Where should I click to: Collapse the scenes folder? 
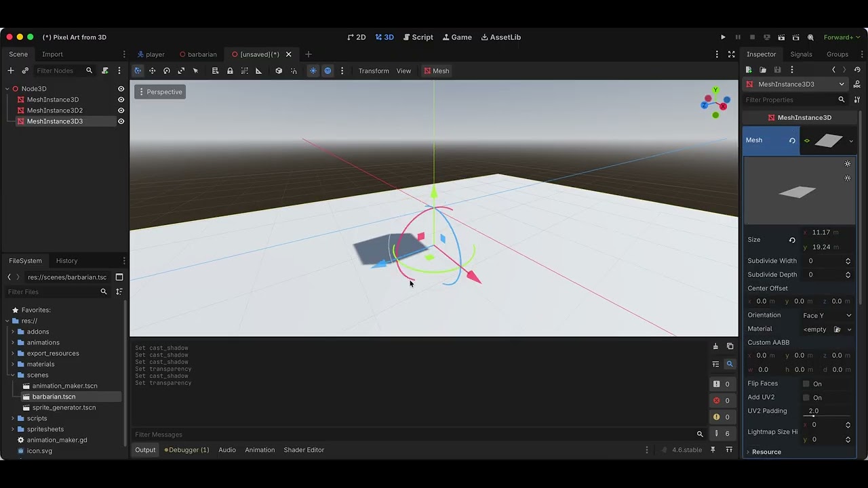13,375
